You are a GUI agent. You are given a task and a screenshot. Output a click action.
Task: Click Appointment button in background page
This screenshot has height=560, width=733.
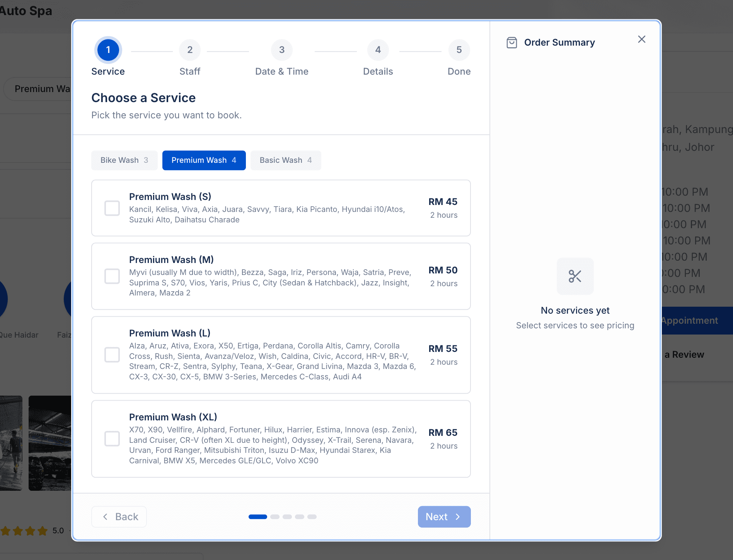point(697,321)
